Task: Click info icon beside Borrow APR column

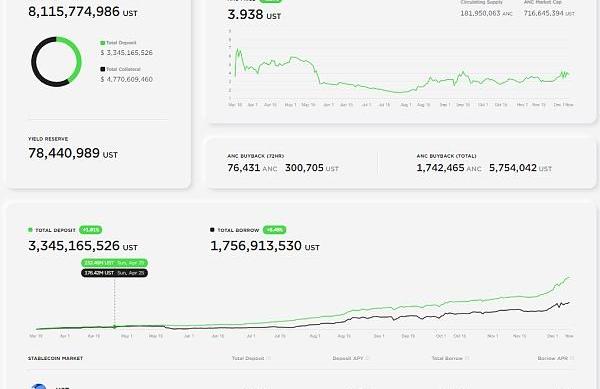Action: pos(572,358)
